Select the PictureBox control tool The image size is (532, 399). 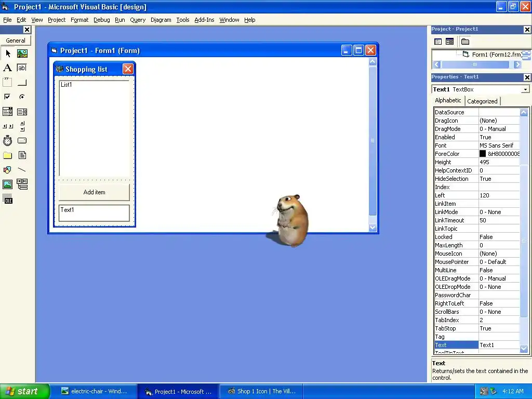click(22, 54)
